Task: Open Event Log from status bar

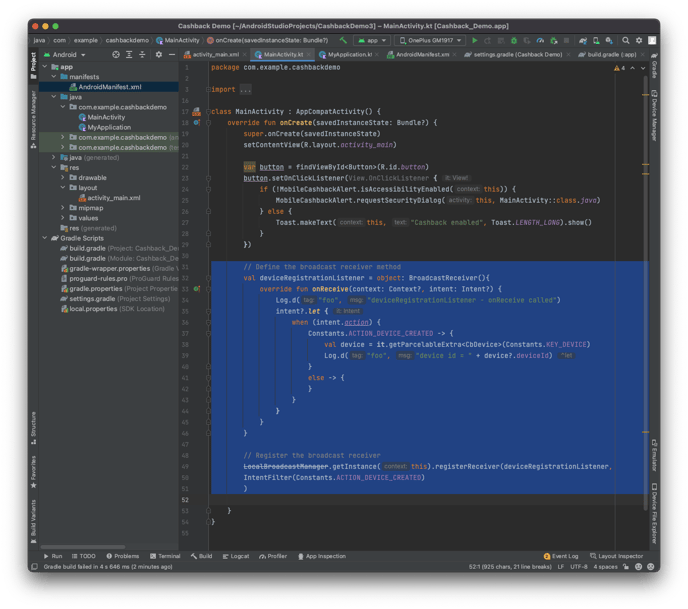Action: (x=563, y=556)
